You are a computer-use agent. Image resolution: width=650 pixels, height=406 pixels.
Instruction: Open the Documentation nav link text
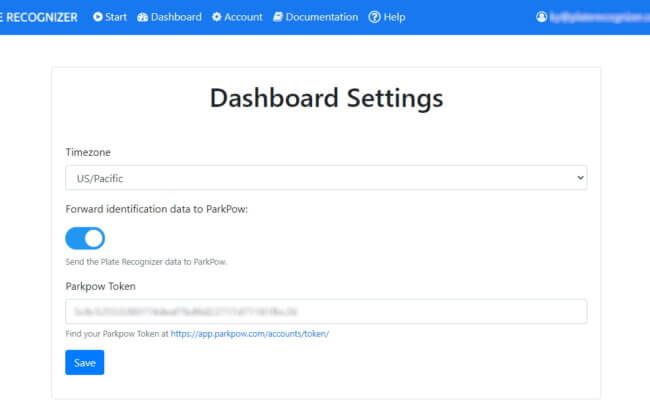322,17
